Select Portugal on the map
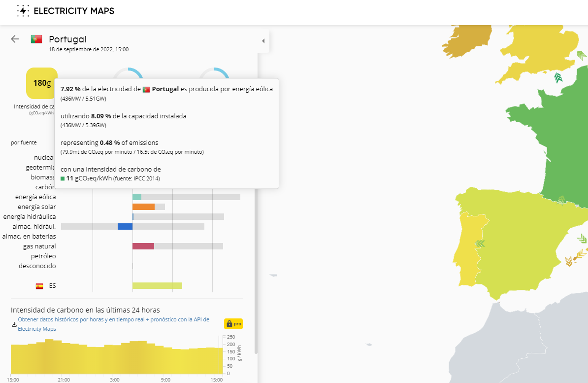Image resolution: width=588 pixels, height=383 pixels. click(468, 251)
